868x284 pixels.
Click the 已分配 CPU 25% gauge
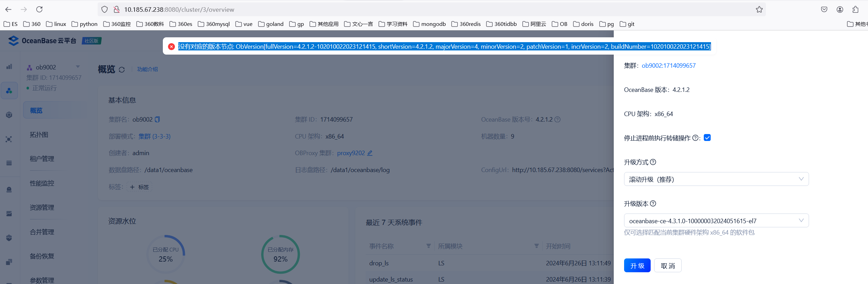[166, 254]
